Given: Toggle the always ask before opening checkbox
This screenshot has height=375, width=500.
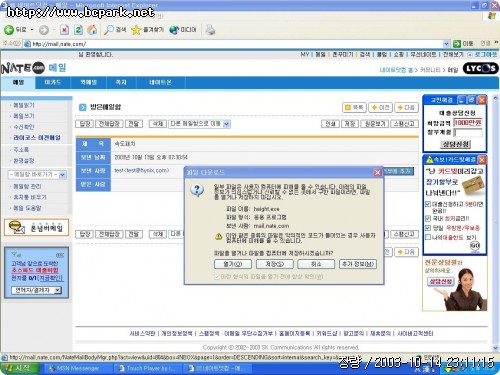Looking at the screenshot, I should (x=217, y=277).
